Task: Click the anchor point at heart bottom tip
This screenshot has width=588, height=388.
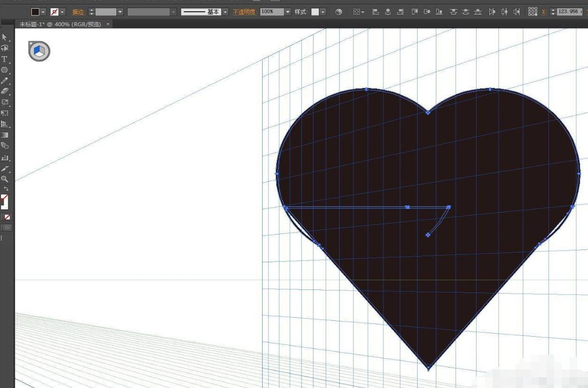Action: 428,369
